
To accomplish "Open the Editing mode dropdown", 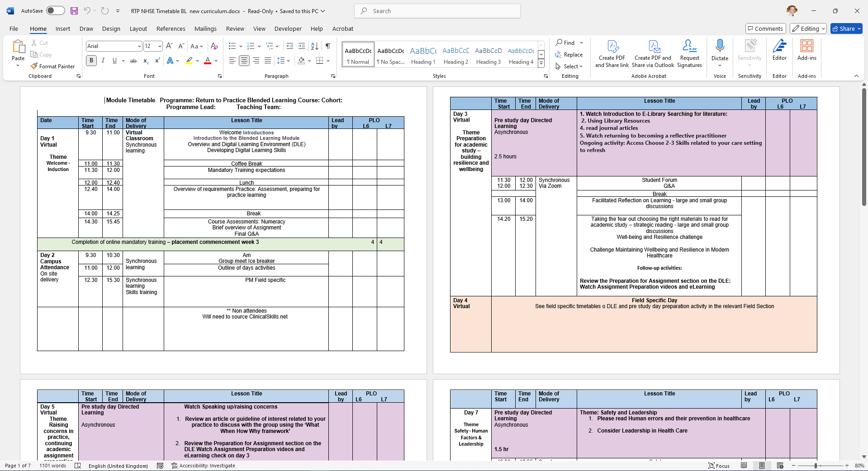I will [x=808, y=29].
